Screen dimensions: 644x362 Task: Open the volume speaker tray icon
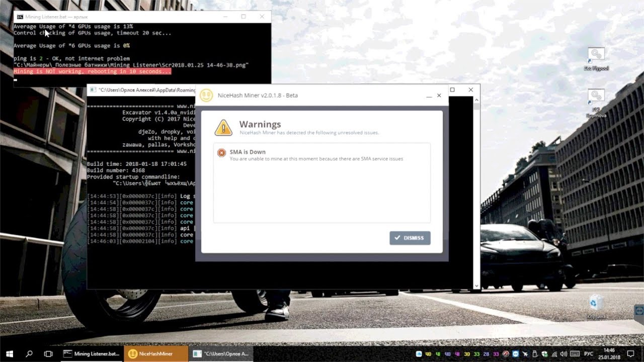tap(564, 354)
